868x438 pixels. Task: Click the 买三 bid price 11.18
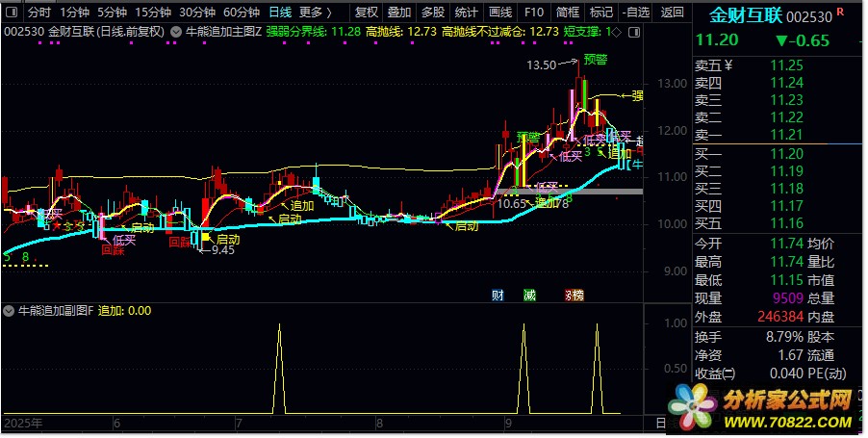tap(786, 189)
